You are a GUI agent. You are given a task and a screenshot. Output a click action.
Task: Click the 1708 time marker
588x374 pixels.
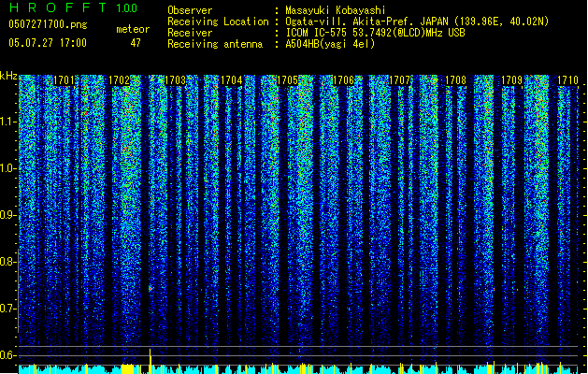pos(455,80)
